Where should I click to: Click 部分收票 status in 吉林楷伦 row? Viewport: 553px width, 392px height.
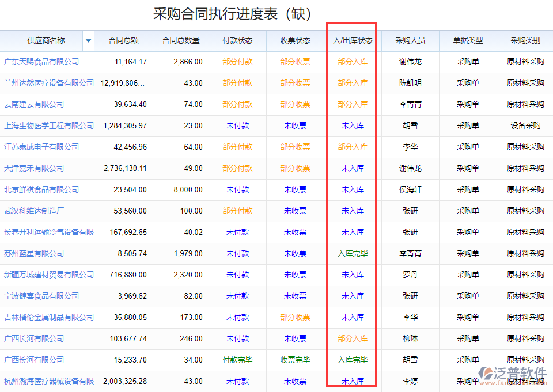[x=295, y=317]
